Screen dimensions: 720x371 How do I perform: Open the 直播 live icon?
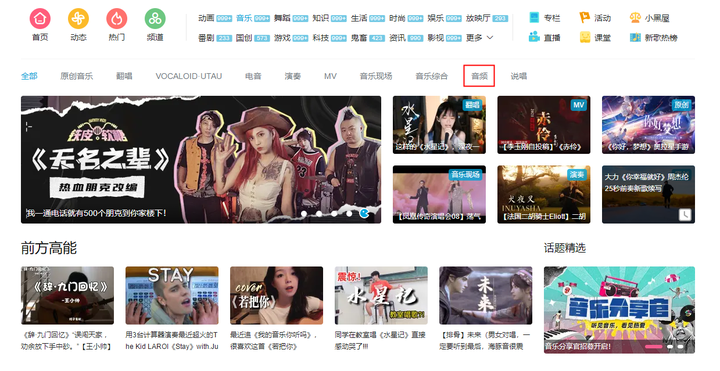pos(534,37)
